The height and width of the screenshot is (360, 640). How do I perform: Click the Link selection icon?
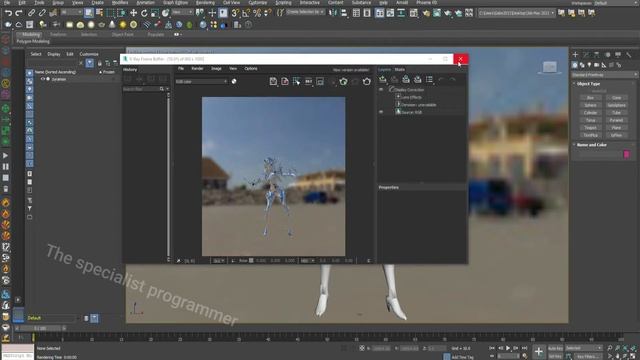click(x=31, y=13)
